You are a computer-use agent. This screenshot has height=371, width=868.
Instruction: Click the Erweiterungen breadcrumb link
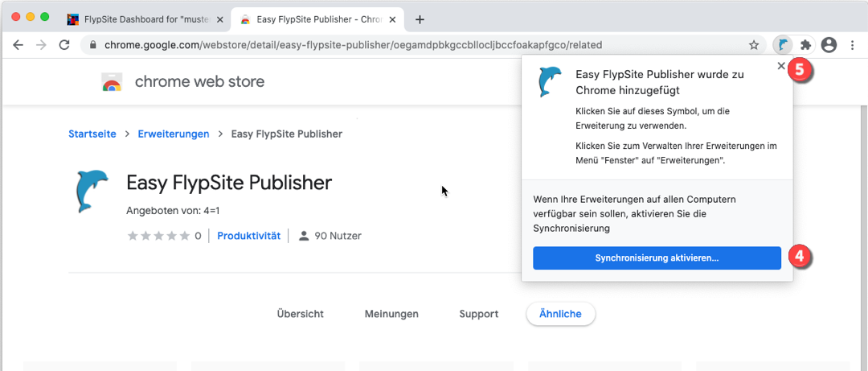pyautogui.click(x=173, y=134)
